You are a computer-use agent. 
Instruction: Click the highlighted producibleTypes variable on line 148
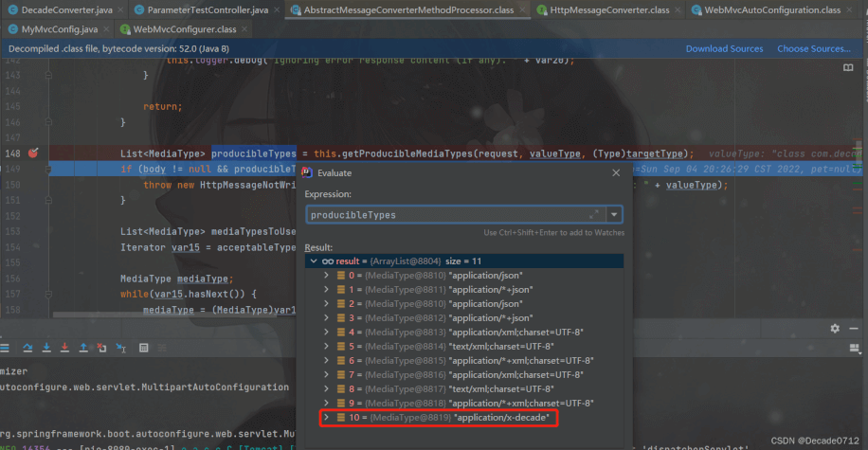pos(254,153)
